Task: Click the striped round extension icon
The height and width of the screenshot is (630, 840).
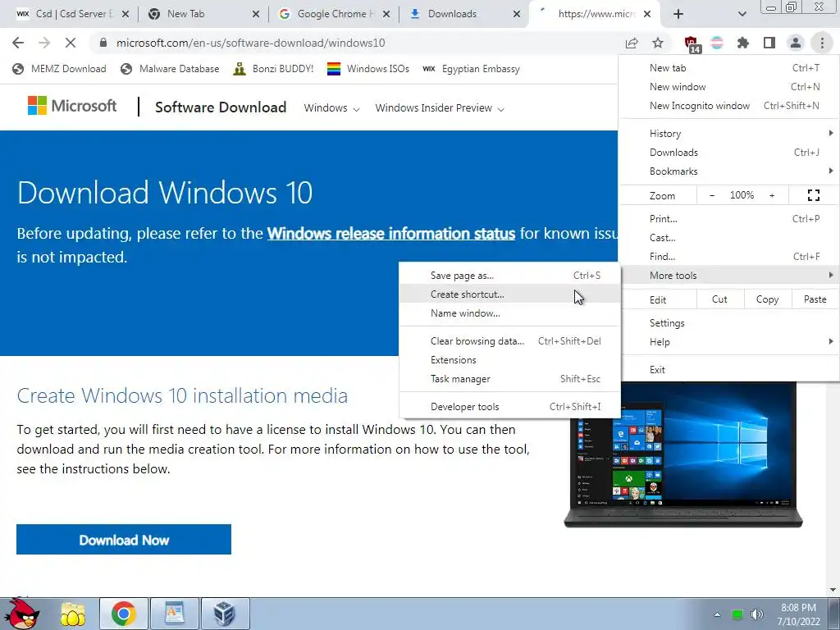Action: (x=717, y=43)
